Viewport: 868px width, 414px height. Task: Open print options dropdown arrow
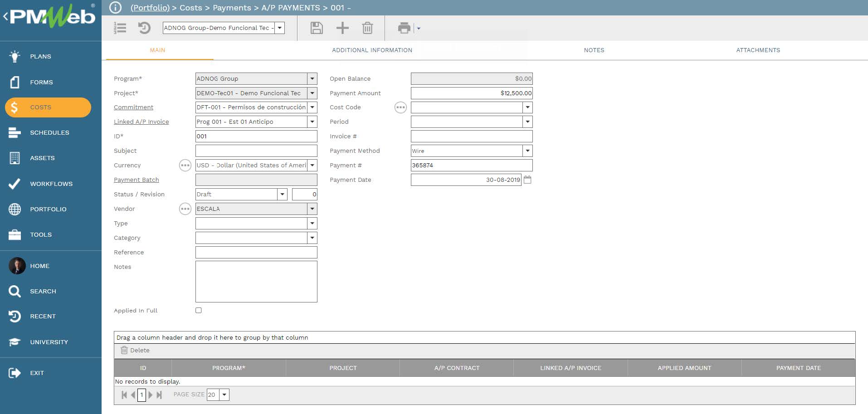[419, 29]
